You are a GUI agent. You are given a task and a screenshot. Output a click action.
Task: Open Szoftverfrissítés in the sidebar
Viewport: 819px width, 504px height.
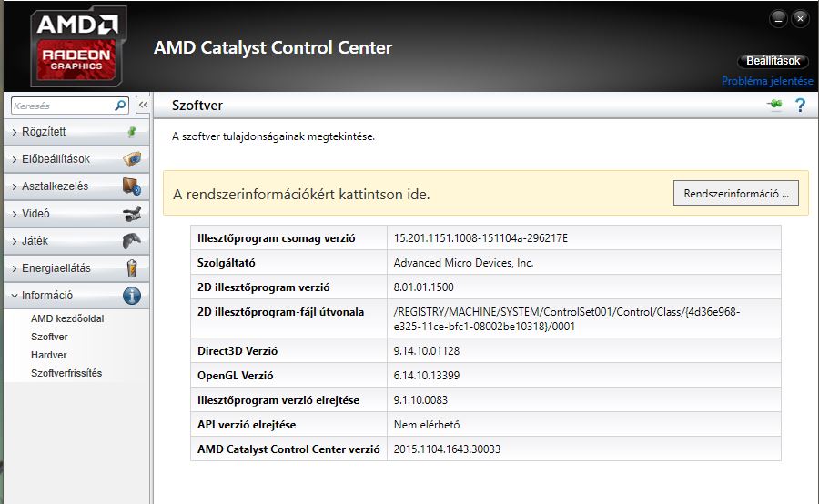coord(66,373)
